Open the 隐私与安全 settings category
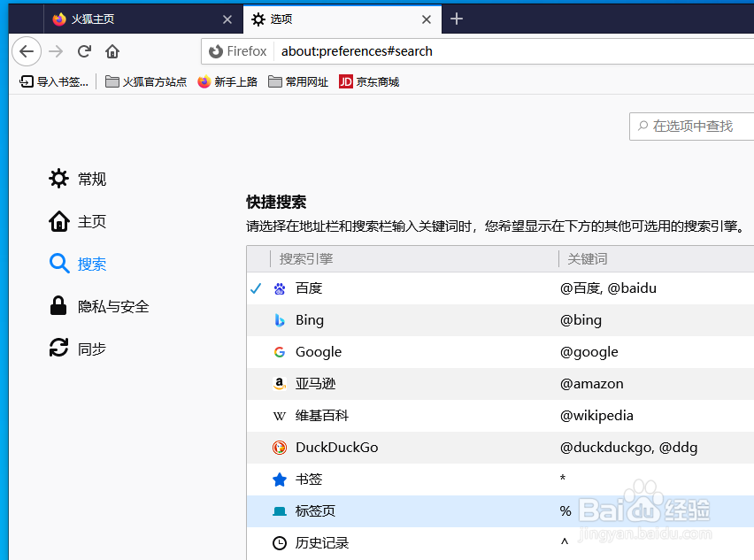754x560 pixels. [99, 306]
